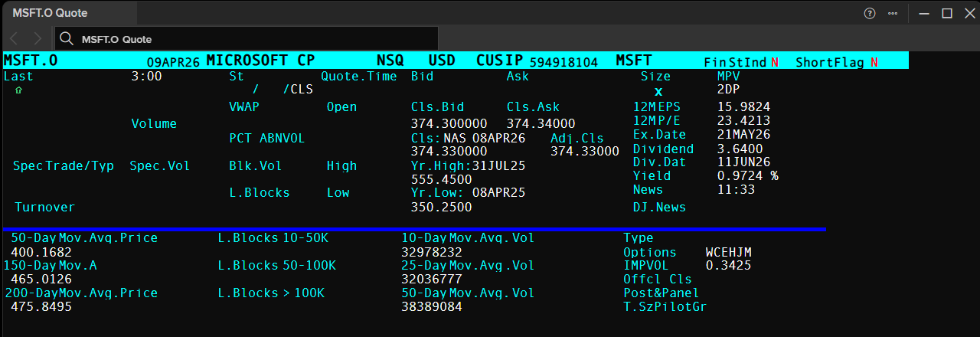Click the Dividend value 3.6400

740,149
